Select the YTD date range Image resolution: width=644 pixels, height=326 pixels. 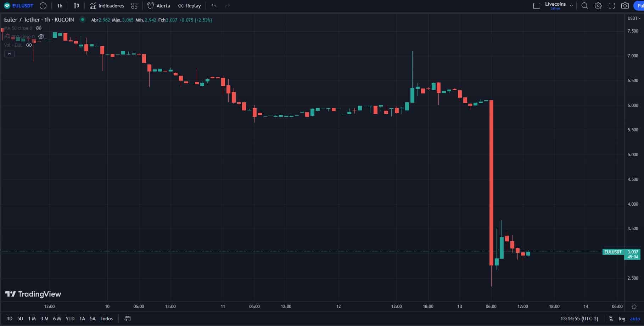pos(70,319)
